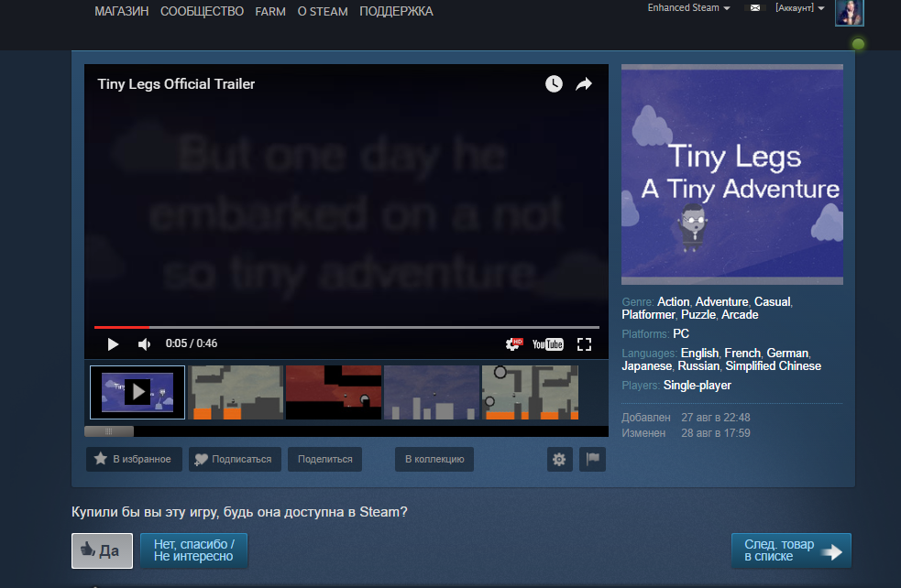Click the В коллекцию button
Screen dimensions: 901x588
434,460
